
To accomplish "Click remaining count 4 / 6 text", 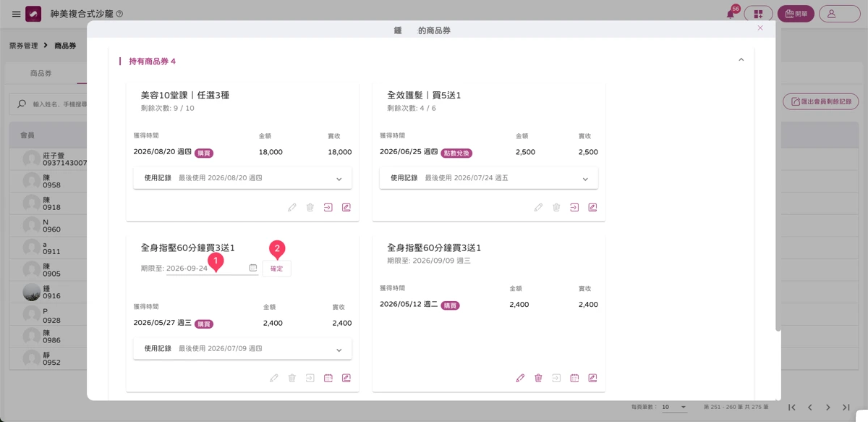I will (412, 109).
